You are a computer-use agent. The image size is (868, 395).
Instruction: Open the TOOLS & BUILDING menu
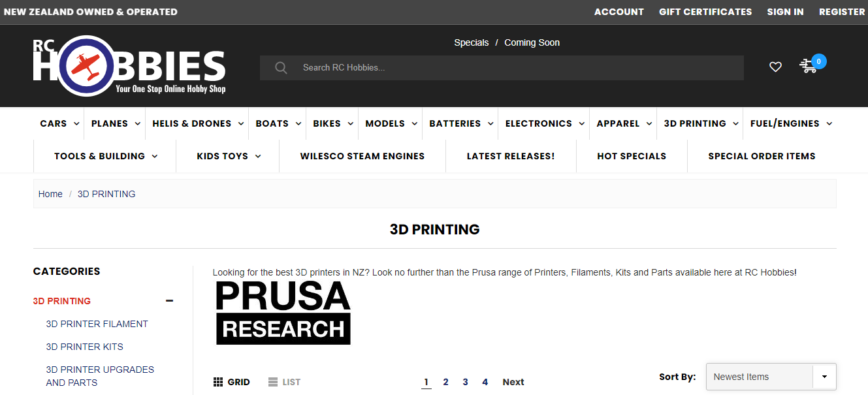point(99,156)
